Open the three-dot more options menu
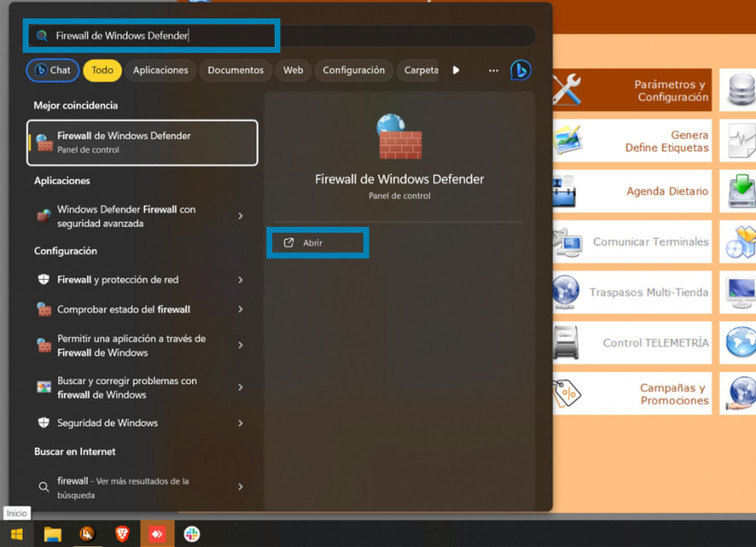Image resolution: width=756 pixels, height=547 pixels. (x=493, y=71)
